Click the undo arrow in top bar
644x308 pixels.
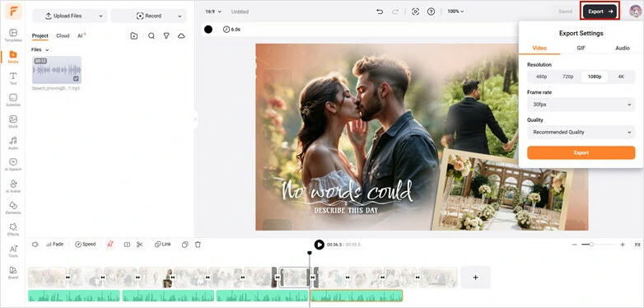380,12
